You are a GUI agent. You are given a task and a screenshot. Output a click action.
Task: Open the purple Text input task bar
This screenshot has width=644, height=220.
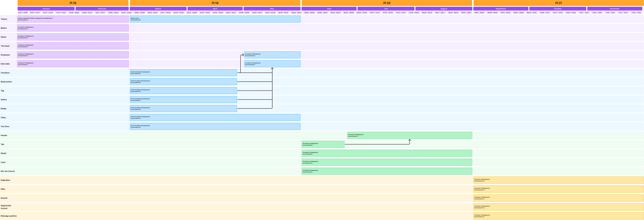73,46
